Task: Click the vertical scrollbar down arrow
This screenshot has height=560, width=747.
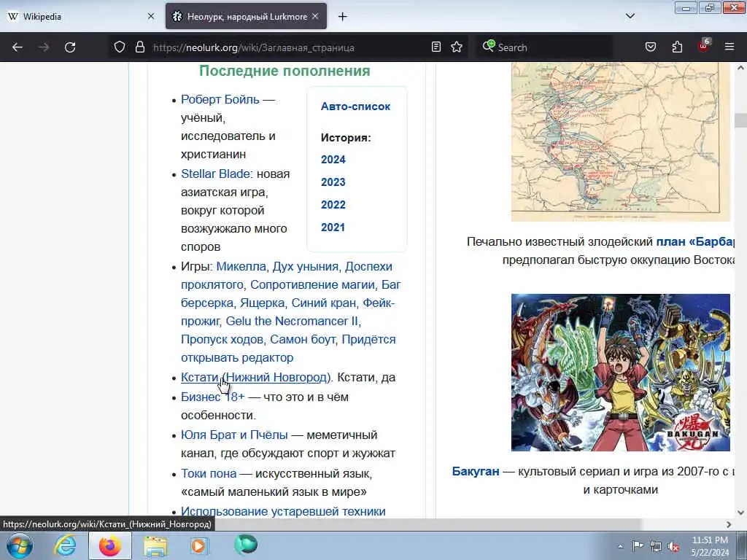Action: [740, 513]
